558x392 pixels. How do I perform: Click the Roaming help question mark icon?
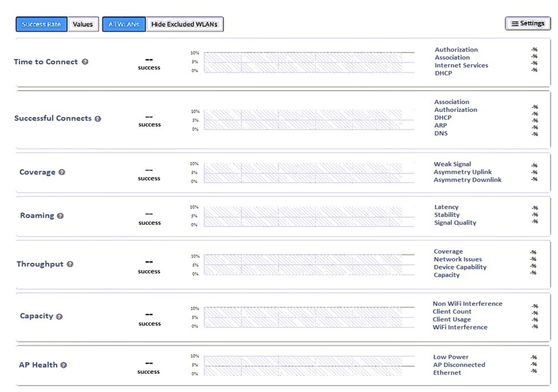[x=60, y=216]
